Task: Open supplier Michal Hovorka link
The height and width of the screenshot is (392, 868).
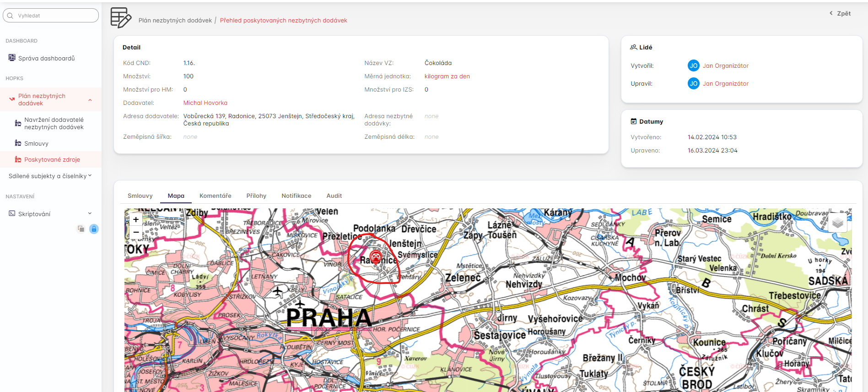Action: point(205,103)
